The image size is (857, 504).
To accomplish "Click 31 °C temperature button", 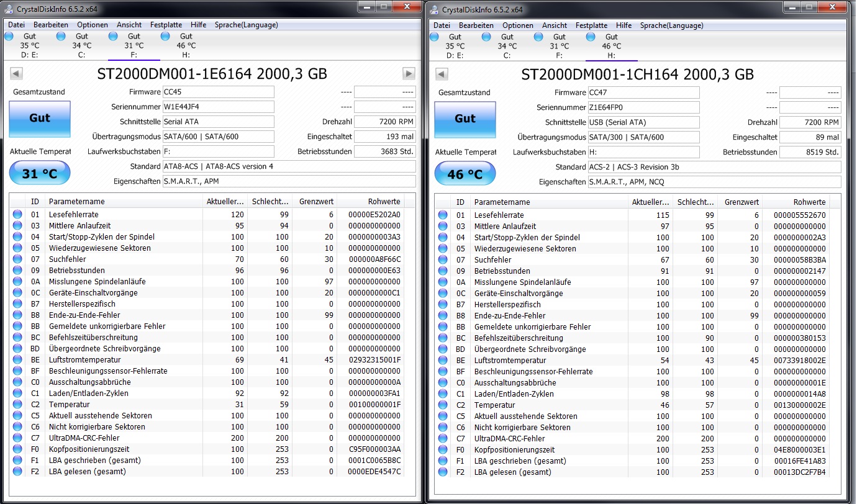I will (40, 174).
